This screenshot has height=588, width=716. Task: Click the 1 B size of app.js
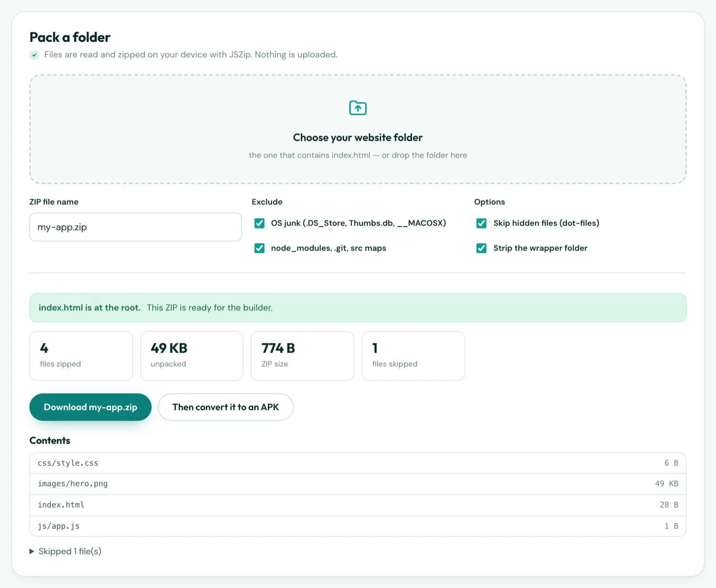point(671,526)
